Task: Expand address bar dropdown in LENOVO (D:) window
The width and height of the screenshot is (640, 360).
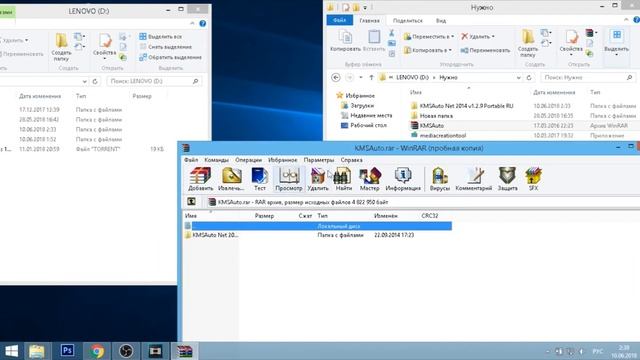Action: (84, 81)
